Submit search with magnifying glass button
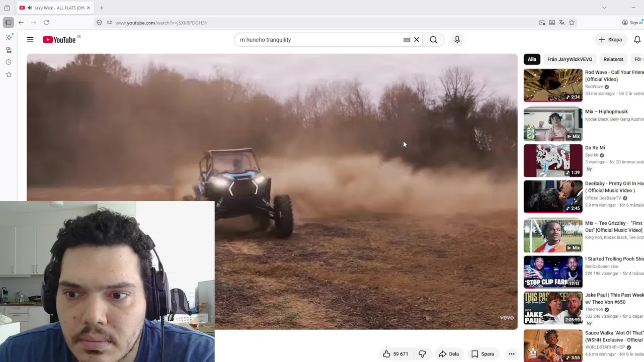Viewport: 644px width, 362px height. click(x=433, y=40)
